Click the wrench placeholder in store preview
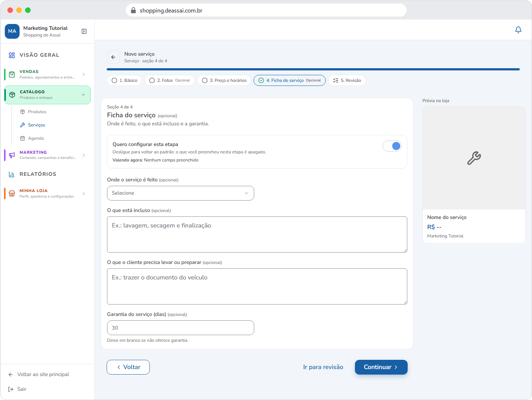532x400 pixels. (474, 158)
